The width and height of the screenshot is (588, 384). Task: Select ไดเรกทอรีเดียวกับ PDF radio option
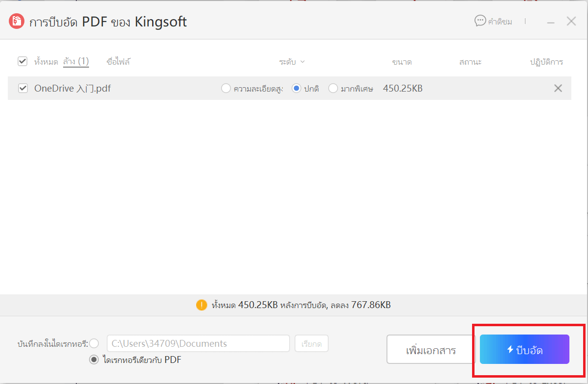(94, 360)
